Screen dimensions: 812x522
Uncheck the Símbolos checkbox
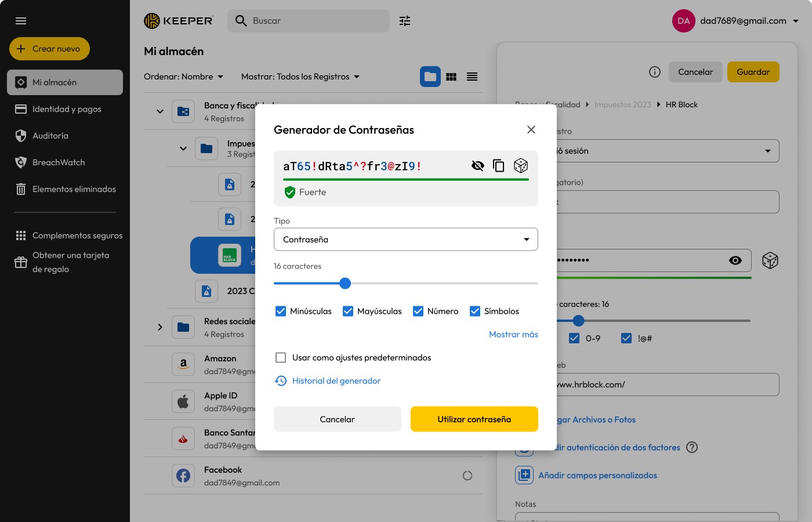pyautogui.click(x=474, y=311)
